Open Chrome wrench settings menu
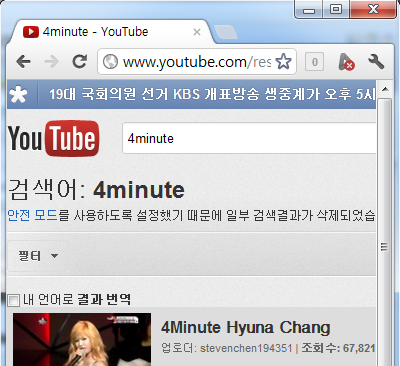Image resolution: width=400 pixels, height=366 pixels. [x=376, y=62]
